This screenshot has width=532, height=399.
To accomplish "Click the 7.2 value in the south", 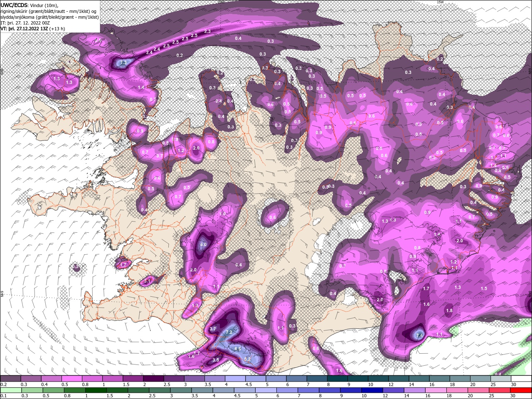I will (229, 332).
